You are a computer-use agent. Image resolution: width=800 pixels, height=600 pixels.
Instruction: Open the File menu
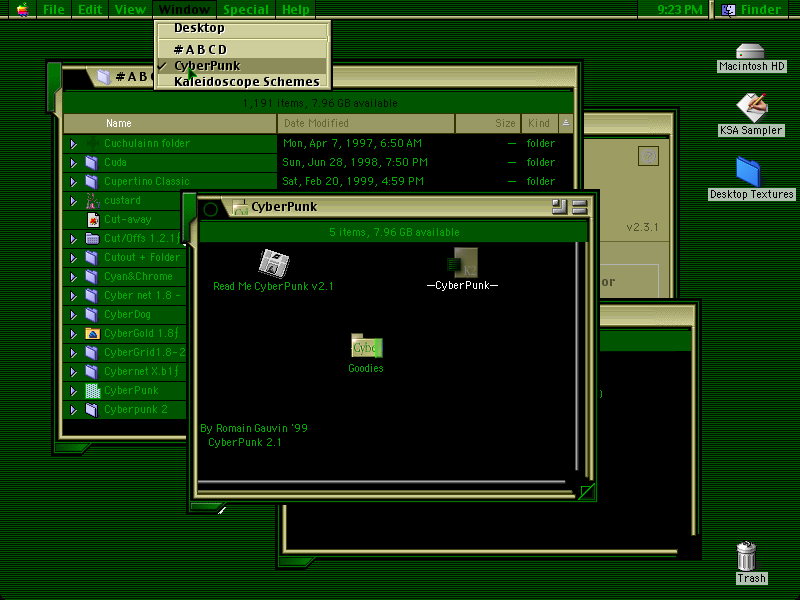pos(54,9)
